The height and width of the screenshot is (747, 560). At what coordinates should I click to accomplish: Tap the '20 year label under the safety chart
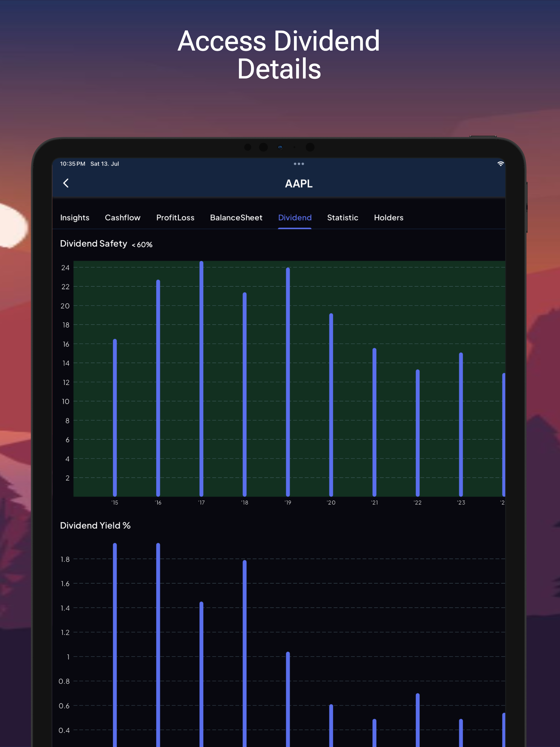tap(331, 503)
